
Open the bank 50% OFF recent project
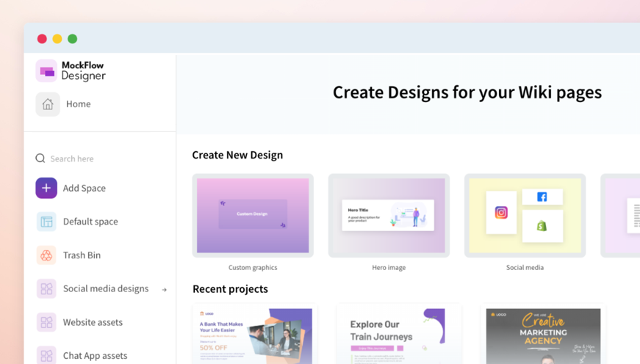pos(255,335)
